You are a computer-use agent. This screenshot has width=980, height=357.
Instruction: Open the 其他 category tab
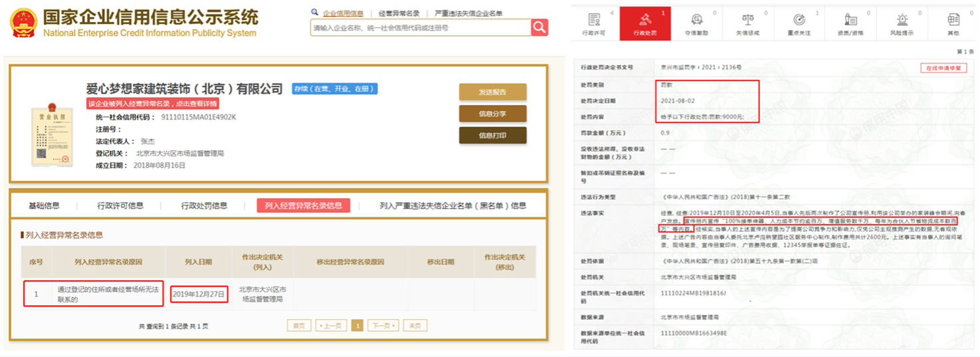[x=953, y=24]
